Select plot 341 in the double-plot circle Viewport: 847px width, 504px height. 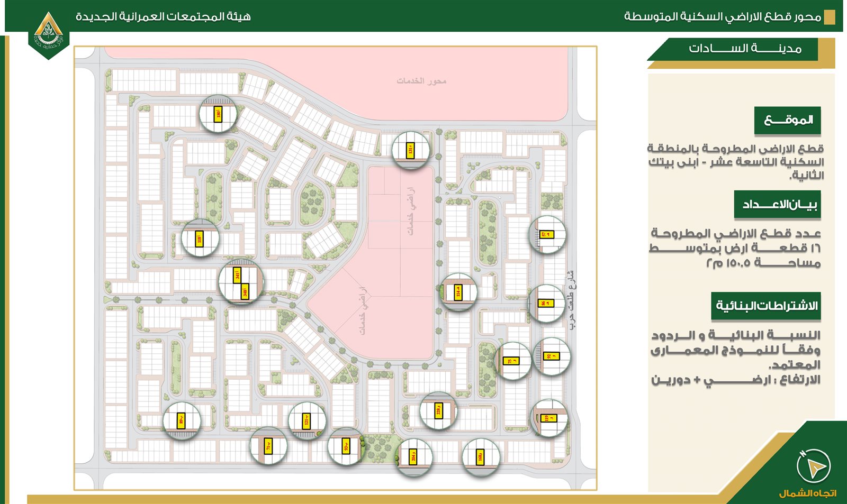pos(238,274)
